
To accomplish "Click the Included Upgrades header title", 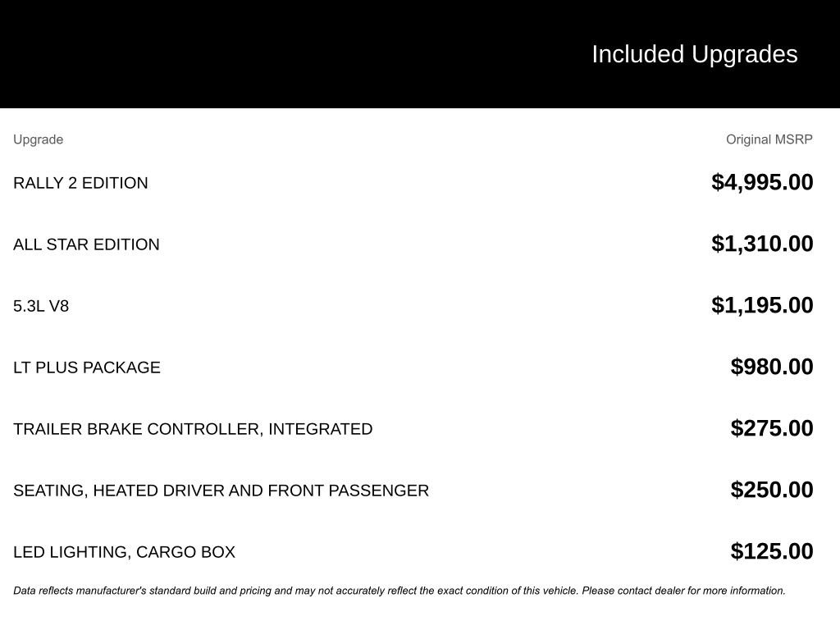I will (694, 55).
